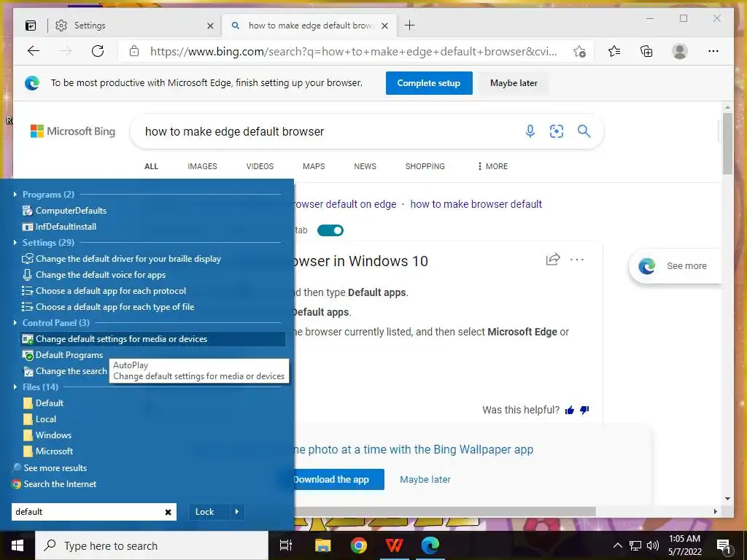
Task: Open the Windows Start button
Action: (x=18, y=545)
